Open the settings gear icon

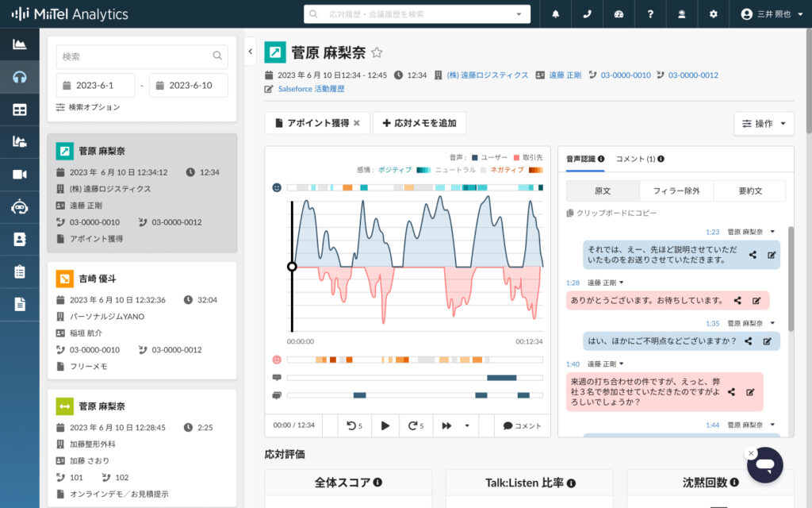[x=713, y=14]
